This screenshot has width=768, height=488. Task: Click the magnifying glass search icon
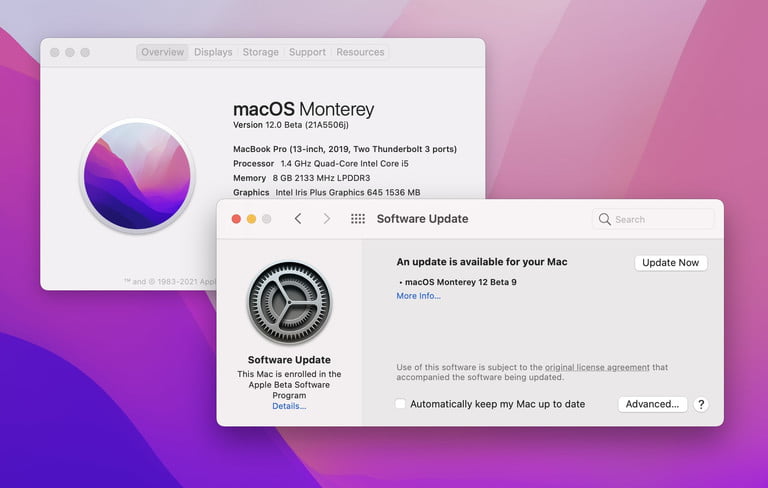[605, 219]
